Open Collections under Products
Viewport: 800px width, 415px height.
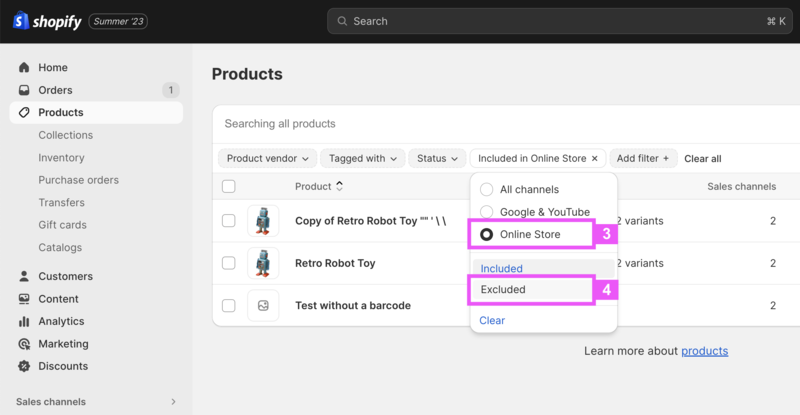coord(65,135)
